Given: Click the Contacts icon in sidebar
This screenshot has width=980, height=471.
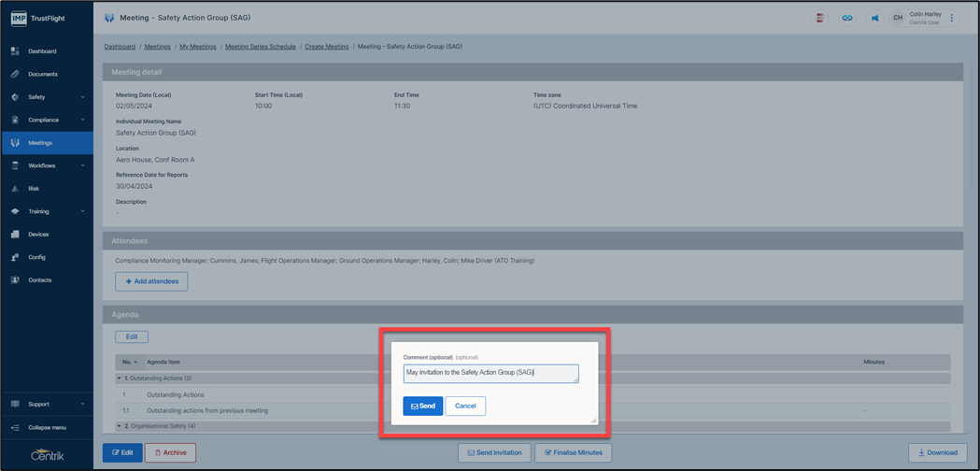Looking at the screenshot, I should [x=15, y=280].
